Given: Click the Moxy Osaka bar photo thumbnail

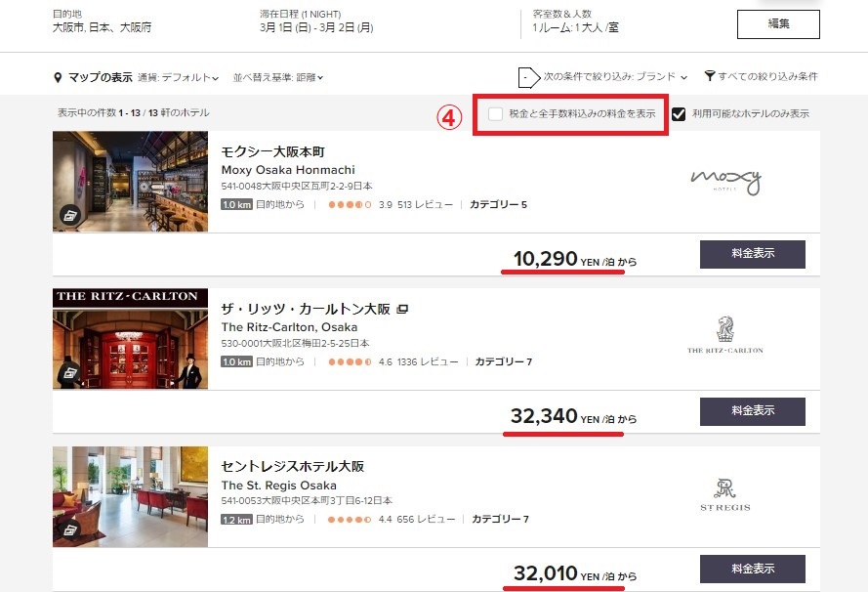Looking at the screenshot, I should (130, 182).
